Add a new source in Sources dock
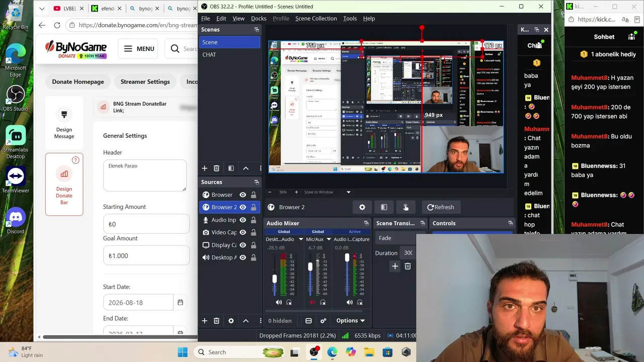 (204, 321)
